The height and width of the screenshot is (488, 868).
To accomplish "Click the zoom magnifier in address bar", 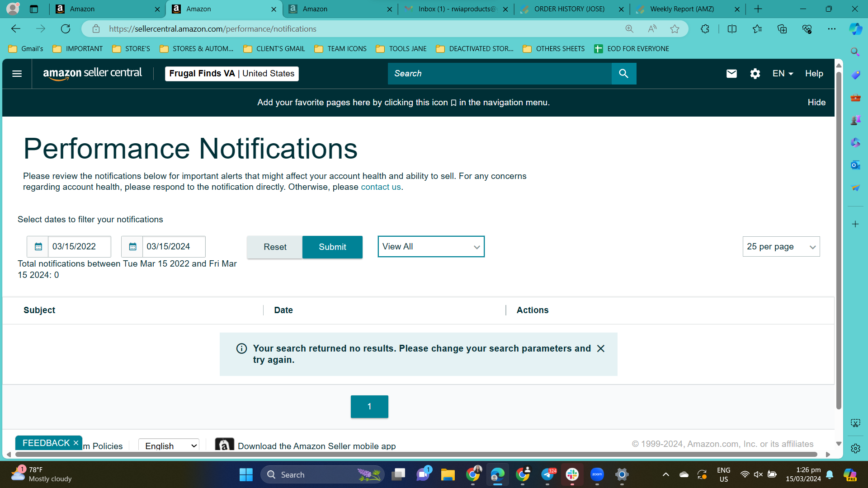I will tap(629, 29).
